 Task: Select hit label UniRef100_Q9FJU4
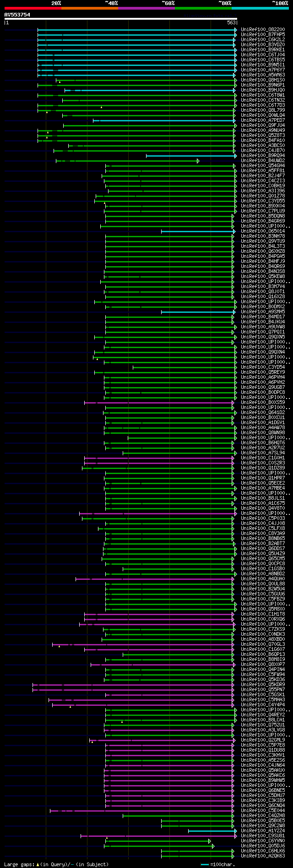[263, 126]
